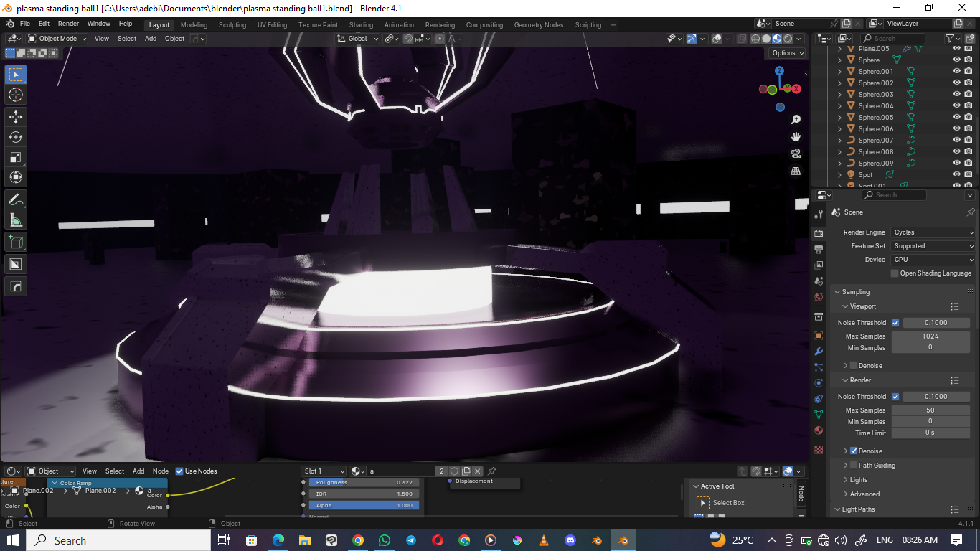This screenshot has height=551, width=980.
Task: Enable Viewport Denoise checkbox
Action: 854,366
